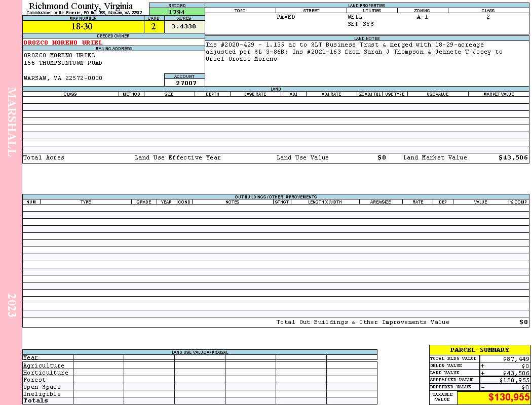Click the METHOD column header in Land table
The width and height of the screenshot is (532, 405).
[x=131, y=94]
